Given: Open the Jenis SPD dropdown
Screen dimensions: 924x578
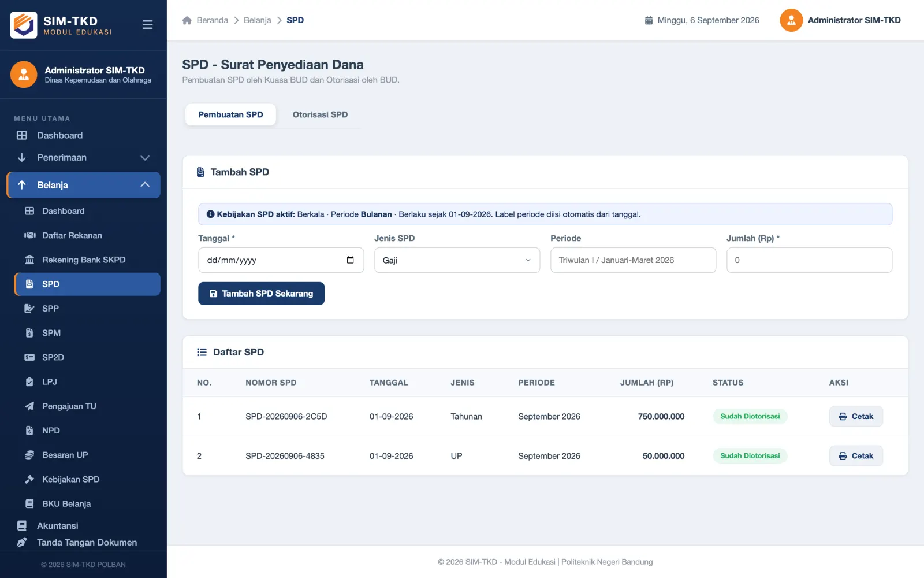Looking at the screenshot, I should [457, 260].
